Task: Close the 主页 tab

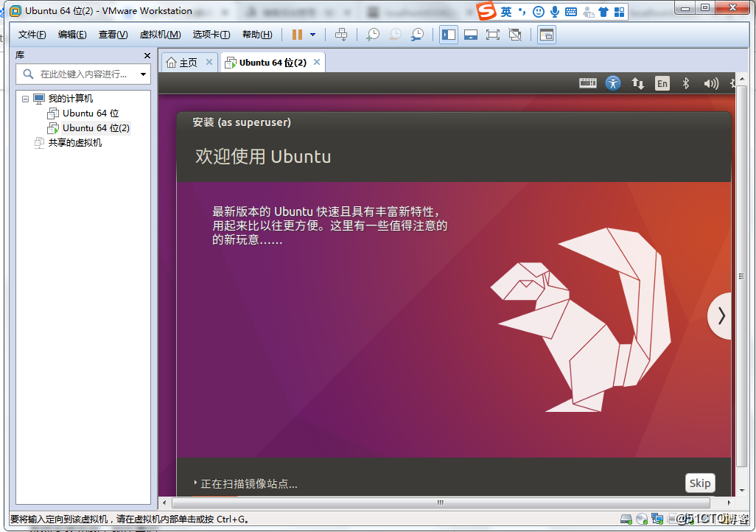Action: [209, 62]
